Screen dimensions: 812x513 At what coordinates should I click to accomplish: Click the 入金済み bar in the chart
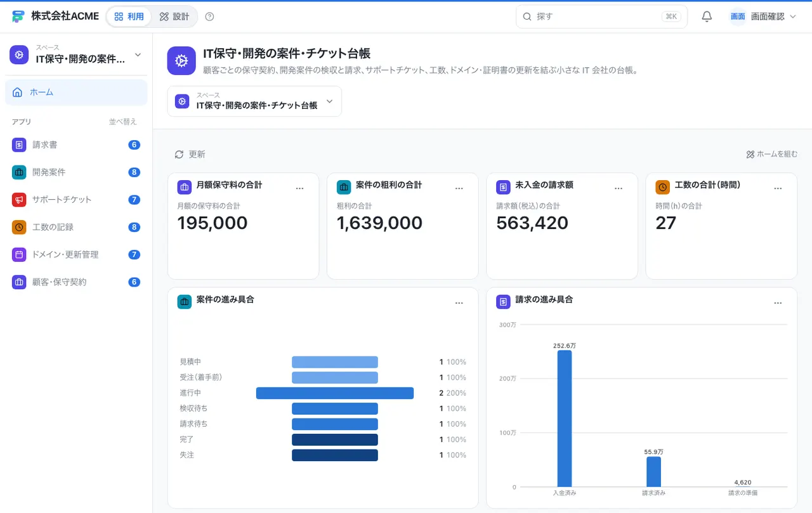(565, 419)
